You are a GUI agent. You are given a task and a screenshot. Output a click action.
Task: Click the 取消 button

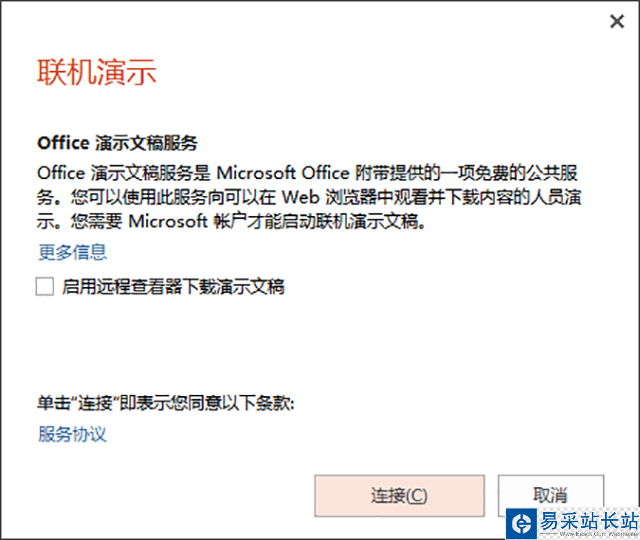click(x=550, y=495)
